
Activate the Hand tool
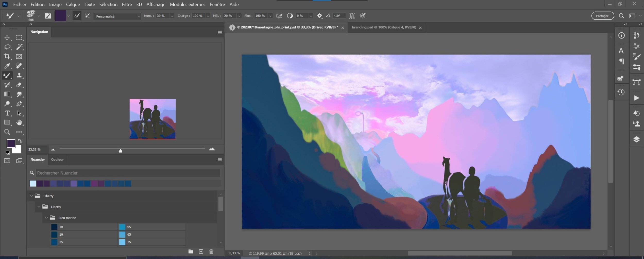tap(19, 123)
